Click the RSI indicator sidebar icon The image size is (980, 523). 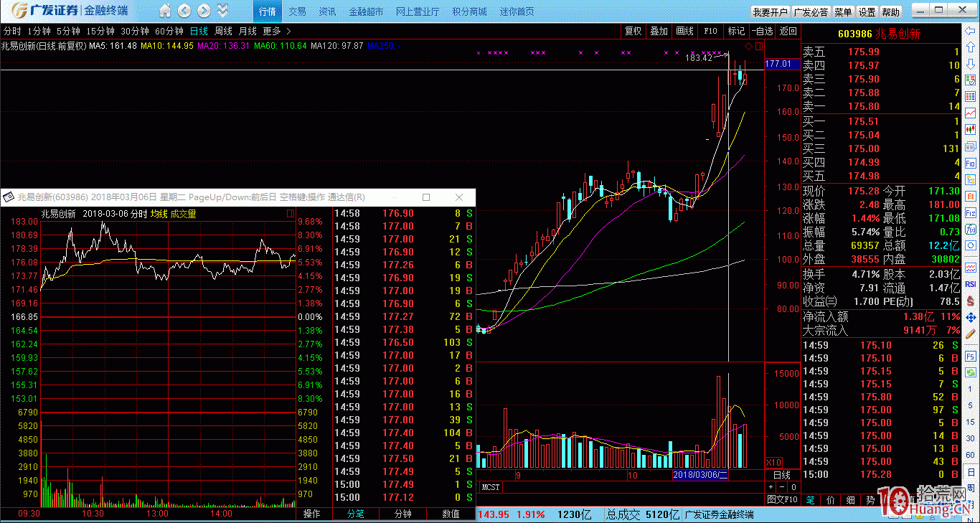(x=971, y=284)
